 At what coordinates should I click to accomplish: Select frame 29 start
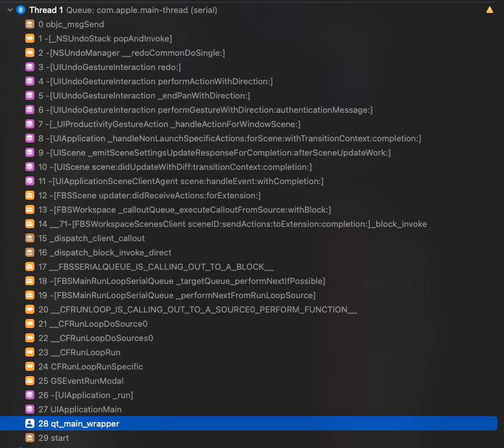[53, 438]
